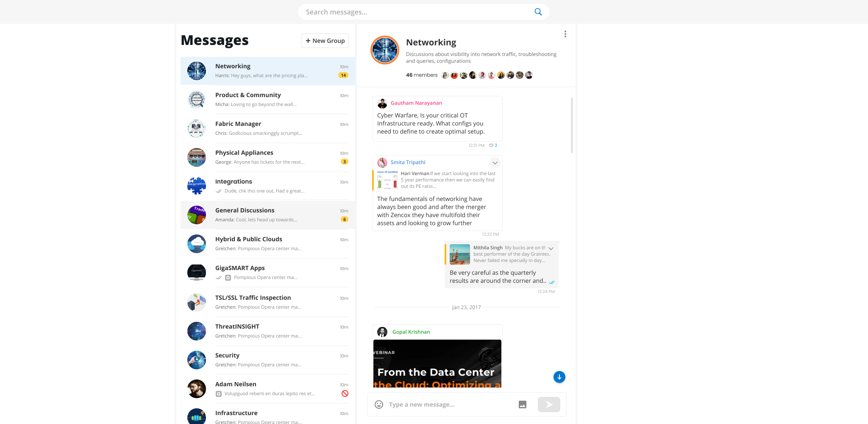The image size is (868, 424).
Task: Toggle the unread badge on Physical Appliances
Action: 344,162
